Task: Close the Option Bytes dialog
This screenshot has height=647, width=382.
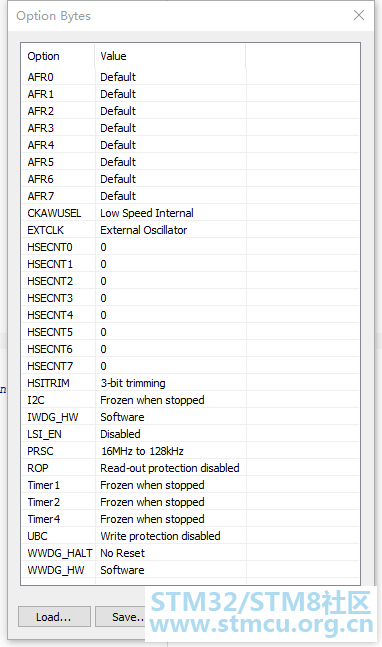Action: coord(358,15)
